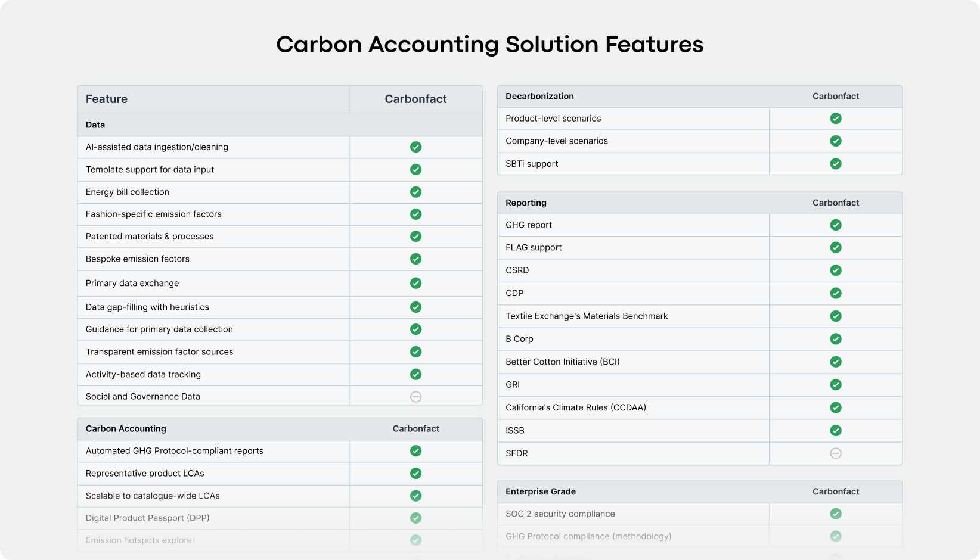Click the California's Climate Rules (CCDAA) text
980x560 pixels.
(x=575, y=408)
